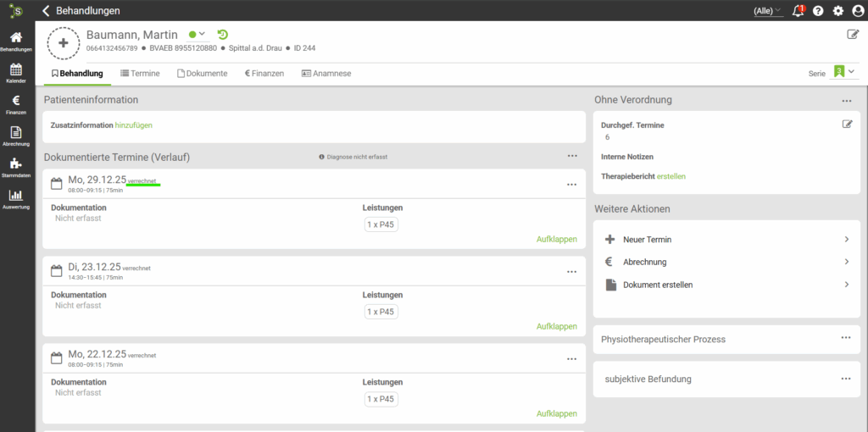Open the green patient status dropdown
868x432 pixels.
198,35
